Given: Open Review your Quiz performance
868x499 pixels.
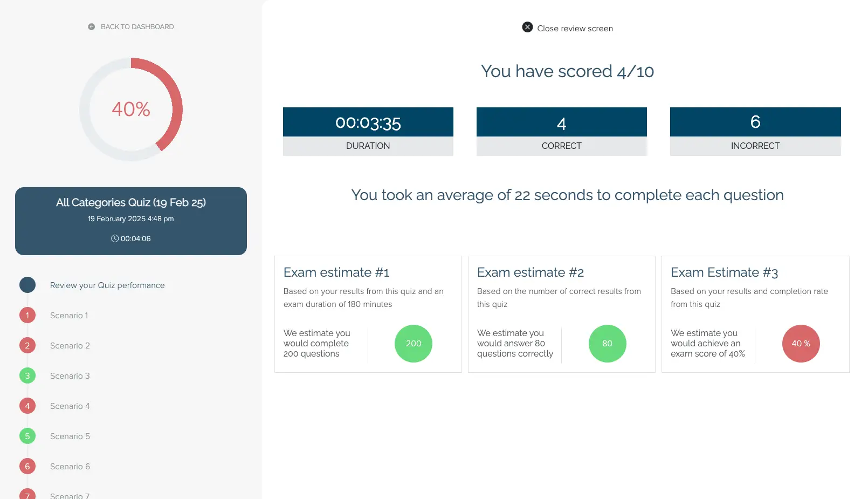Looking at the screenshot, I should point(107,285).
